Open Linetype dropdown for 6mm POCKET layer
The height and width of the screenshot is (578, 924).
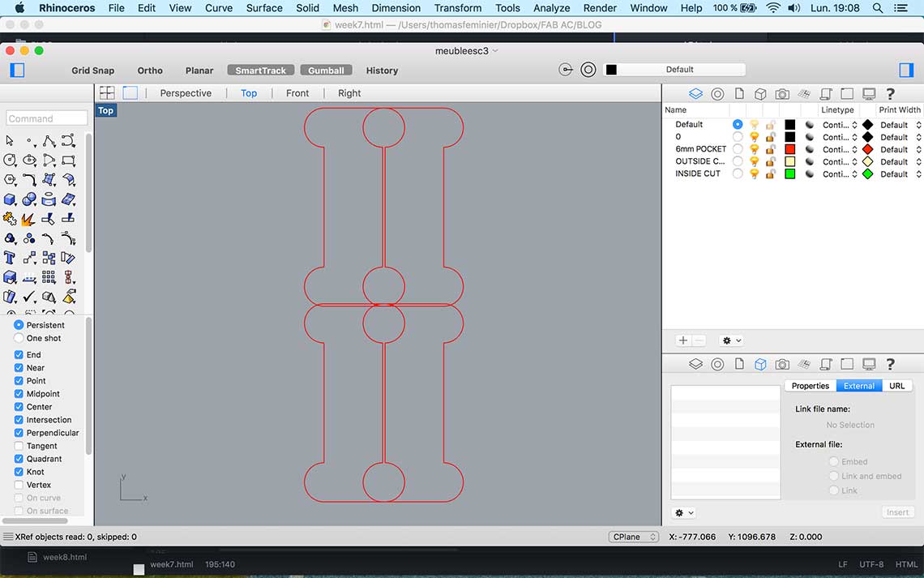(x=840, y=150)
